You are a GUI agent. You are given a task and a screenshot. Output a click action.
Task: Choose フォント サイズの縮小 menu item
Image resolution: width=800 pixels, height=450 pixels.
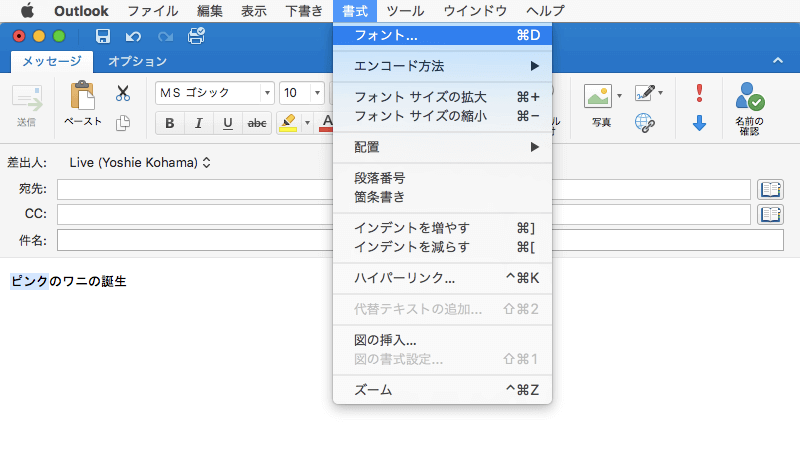442,116
